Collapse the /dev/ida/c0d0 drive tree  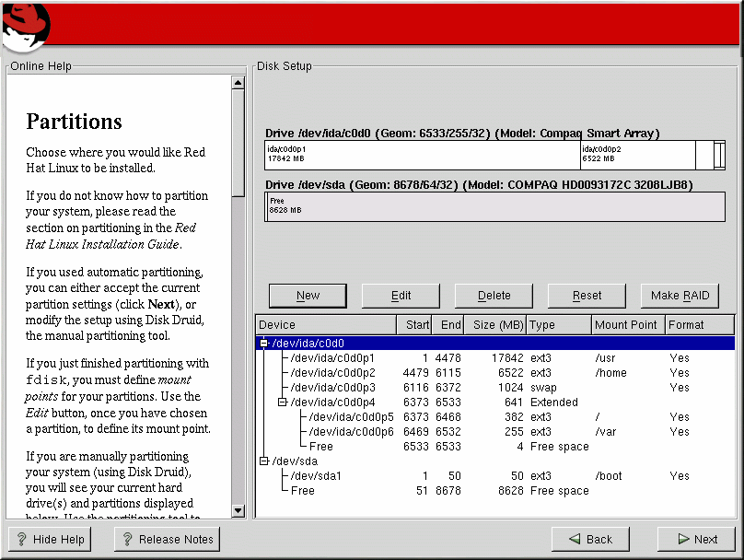tap(264, 343)
